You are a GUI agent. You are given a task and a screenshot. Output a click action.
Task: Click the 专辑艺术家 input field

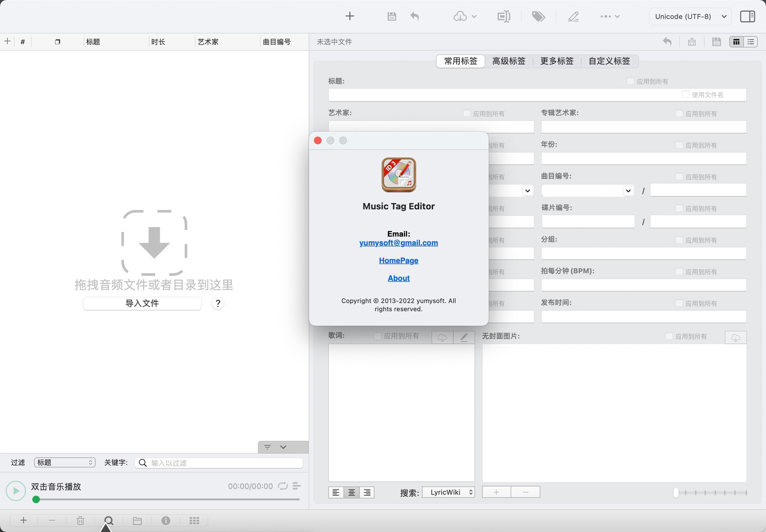click(x=644, y=126)
